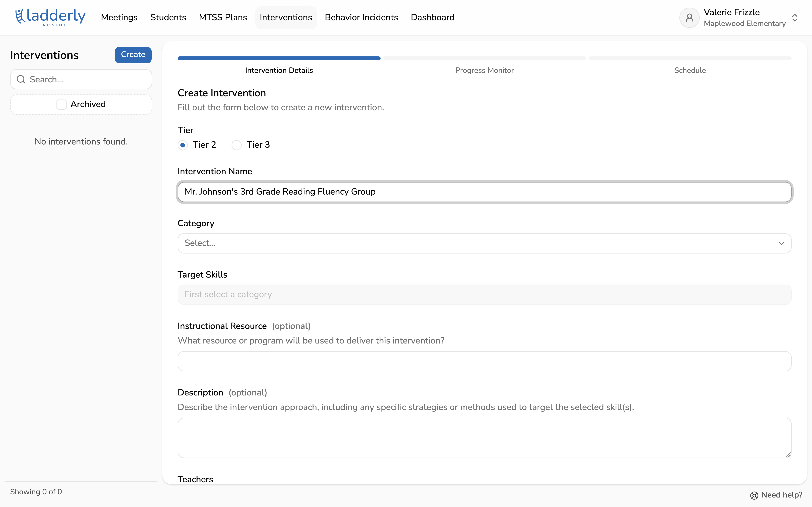This screenshot has width=812, height=507.
Task: Select the Tier 2 radio button
Action: 182,145
